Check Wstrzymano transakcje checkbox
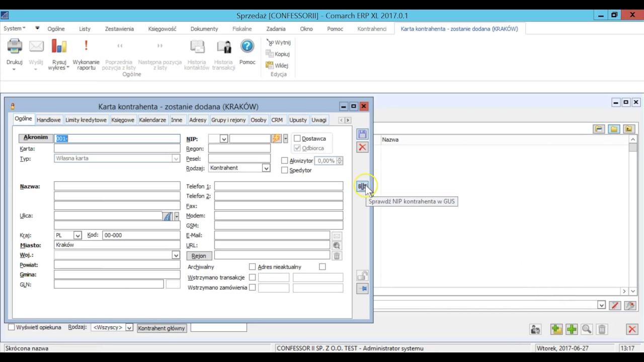The height and width of the screenshot is (362, 644). [253, 278]
